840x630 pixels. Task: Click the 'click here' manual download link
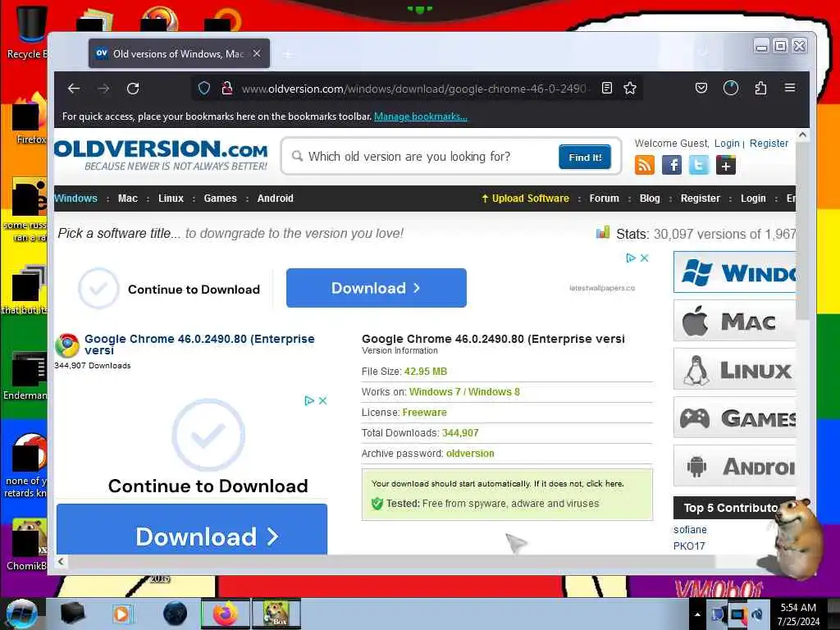coord(605,483)
